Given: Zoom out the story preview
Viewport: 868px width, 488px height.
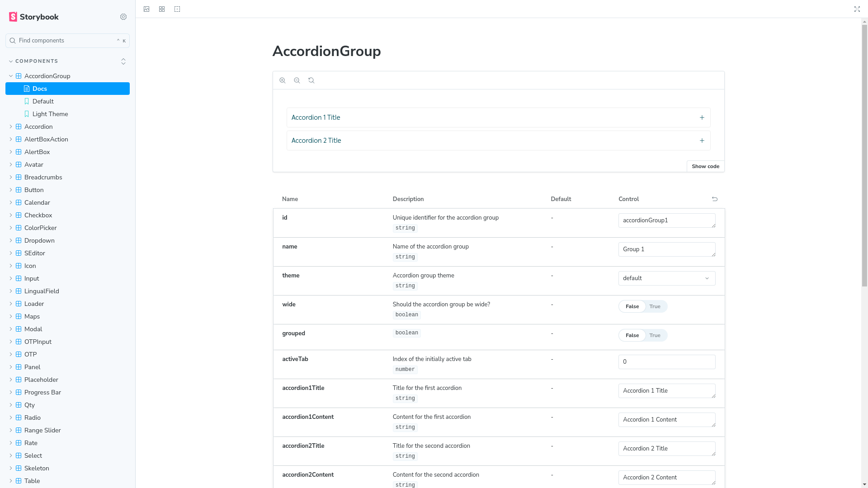Looking at the screenshot, I should pos(297,80).
